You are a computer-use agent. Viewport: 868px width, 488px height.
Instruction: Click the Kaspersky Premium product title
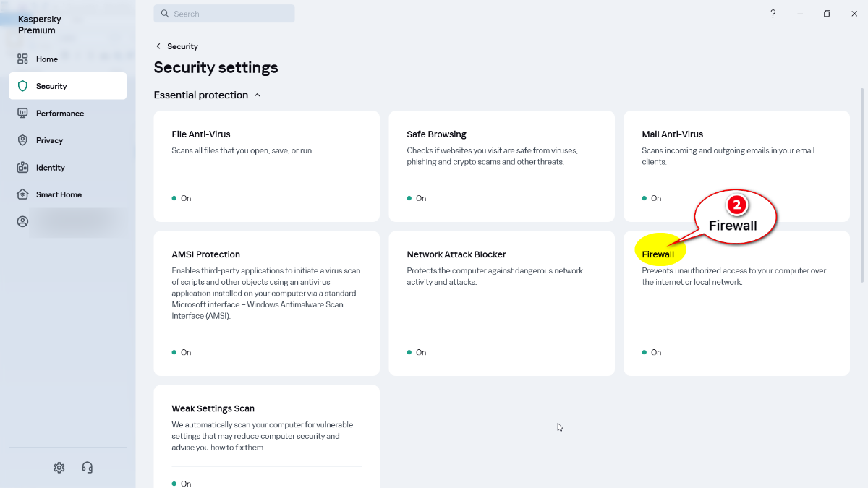pyautogui.click(x=40, y=25)
